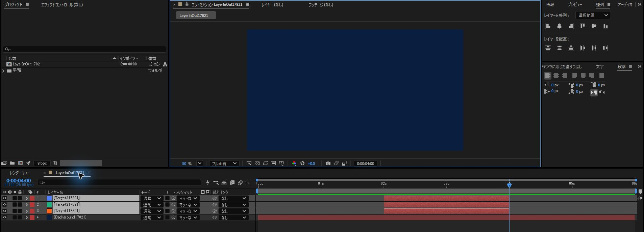Open blend mode dropdown for Target217821
The width and height of the screenshot is (644, 232).
coord(152,205)
